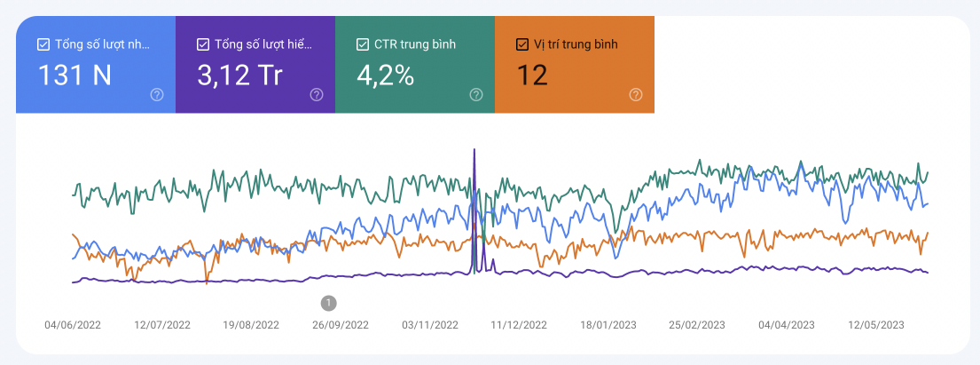Click the annotation marker "1" on the timeline

pos(329,304)
